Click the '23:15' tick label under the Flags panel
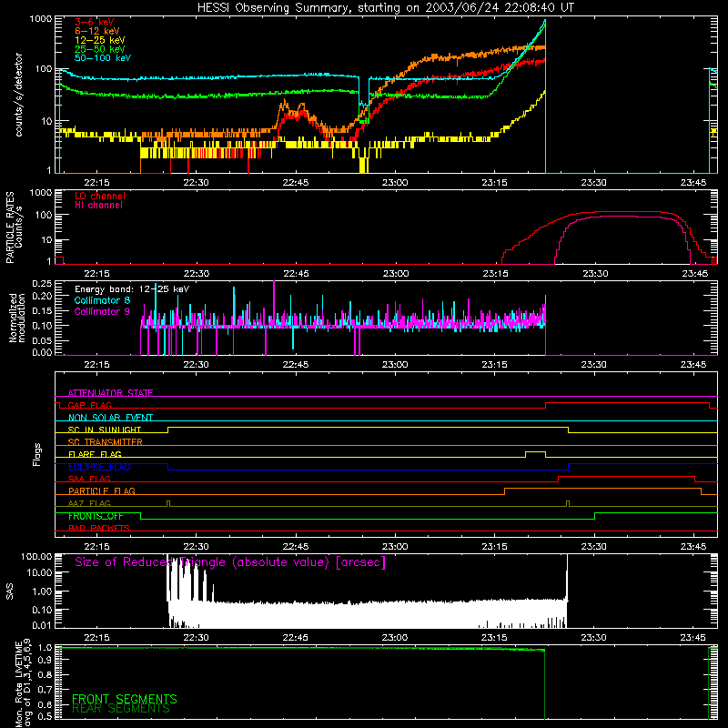 pyautogui.click(x=494, y=547)
